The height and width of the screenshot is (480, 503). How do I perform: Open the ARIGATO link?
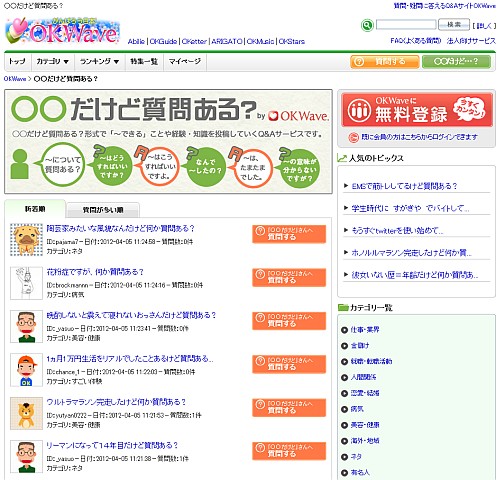227,42
